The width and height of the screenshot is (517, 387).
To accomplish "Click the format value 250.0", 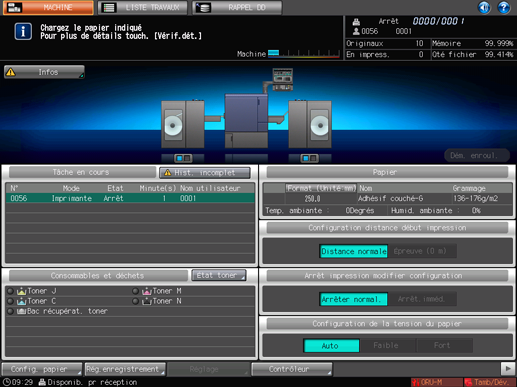I will click(x=312, y=199).
